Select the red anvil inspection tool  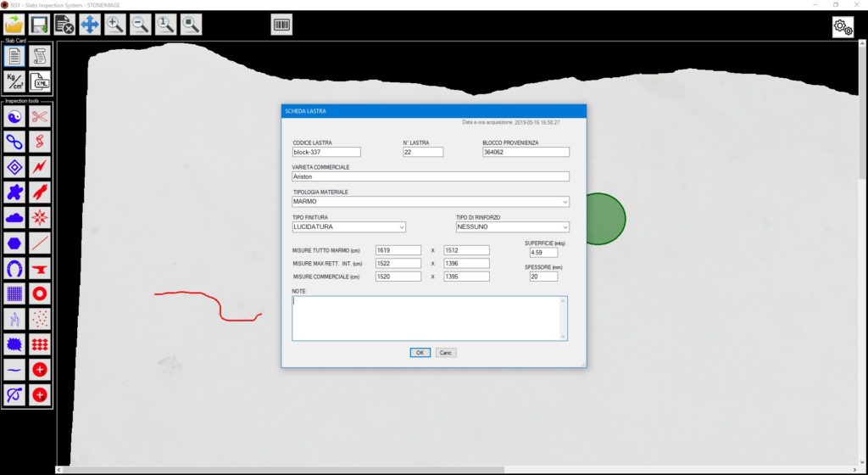(x=39, y=269)
